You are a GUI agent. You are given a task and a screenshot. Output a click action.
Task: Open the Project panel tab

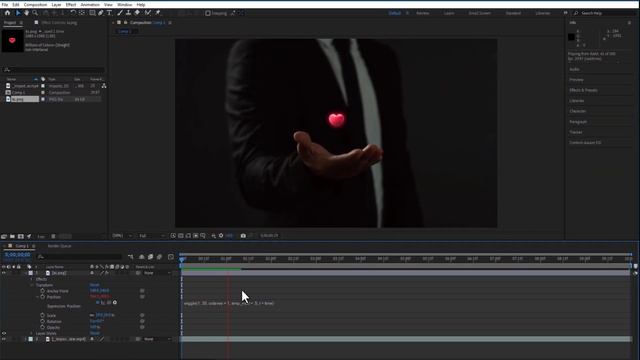[10, 22]
